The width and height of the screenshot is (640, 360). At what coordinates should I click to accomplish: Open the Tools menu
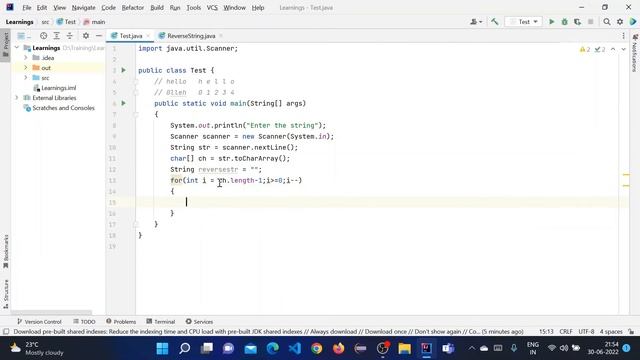point(193,8)
